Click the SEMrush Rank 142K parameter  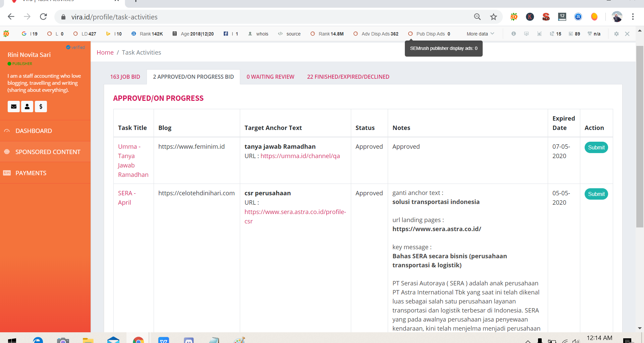147,34
